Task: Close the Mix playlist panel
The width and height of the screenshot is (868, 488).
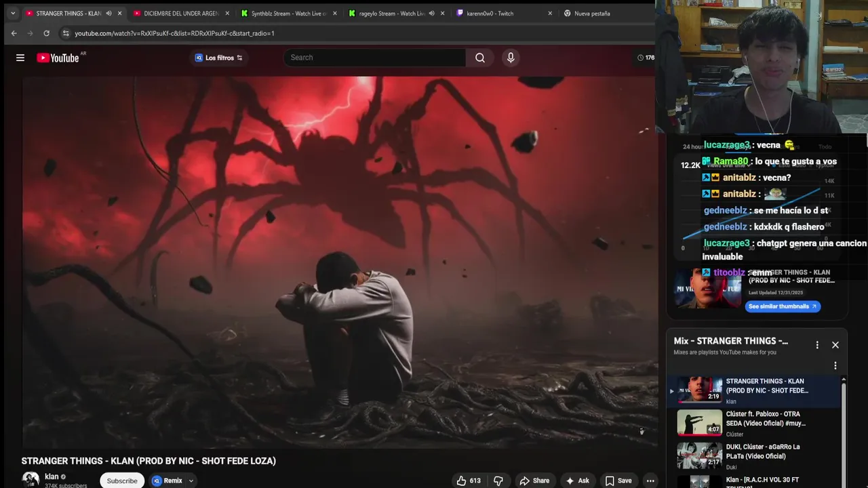Action: tap(835, 345)
